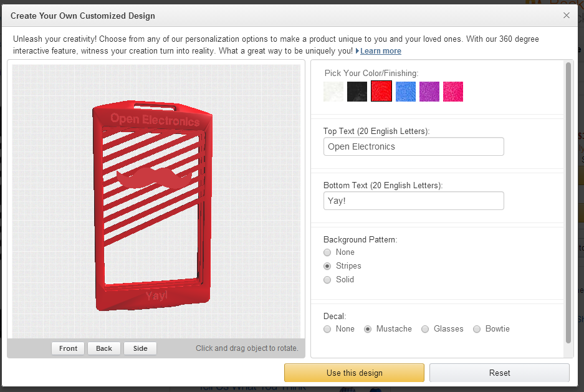Choose the Mustache decal

(x=368, y=329)
